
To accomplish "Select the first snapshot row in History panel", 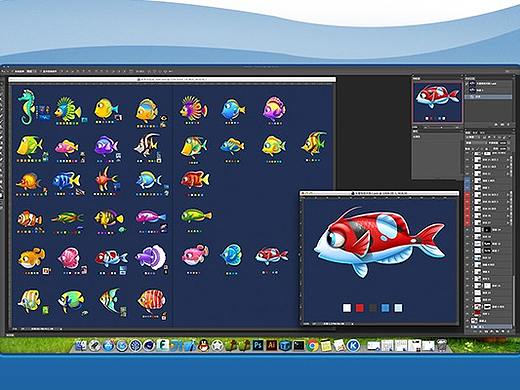I will [x=489, y=84].
